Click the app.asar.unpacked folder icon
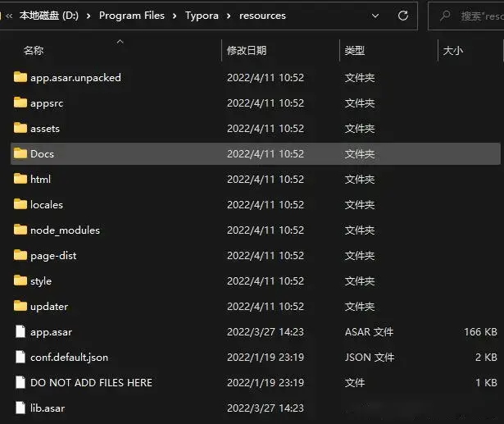504x424 pixels. (x=20, y=77)
